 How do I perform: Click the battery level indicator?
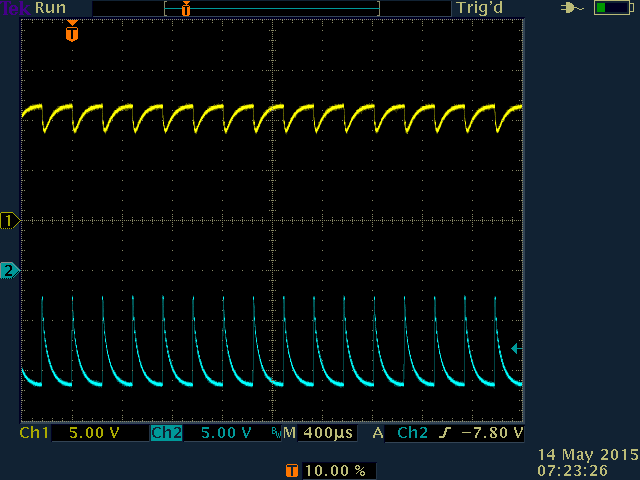(613, 8)
